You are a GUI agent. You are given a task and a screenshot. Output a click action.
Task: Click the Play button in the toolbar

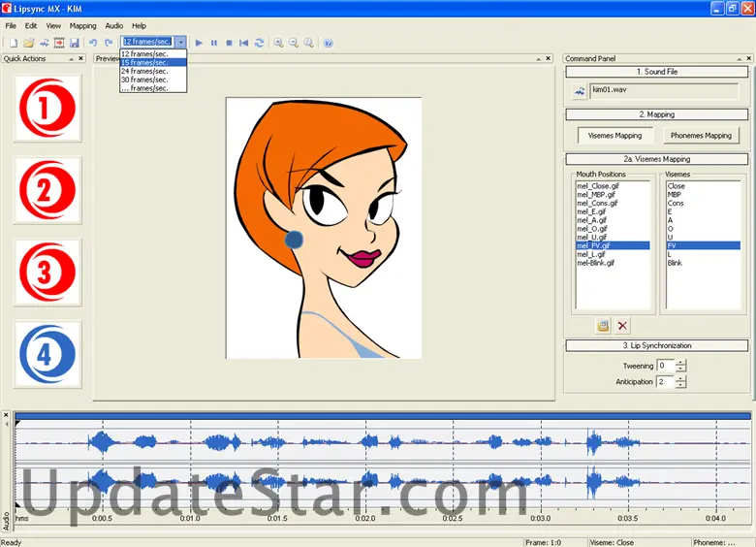click(x=199, y=43)
